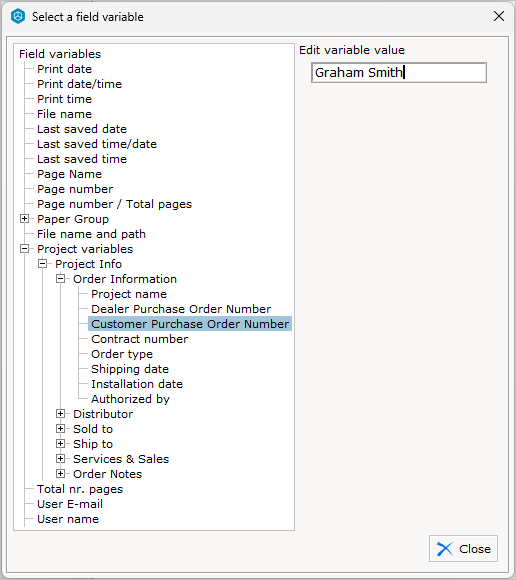Expand the Distributor node
Image resolution: width=516 pixels, height=580 pixels.
[60, 414]
